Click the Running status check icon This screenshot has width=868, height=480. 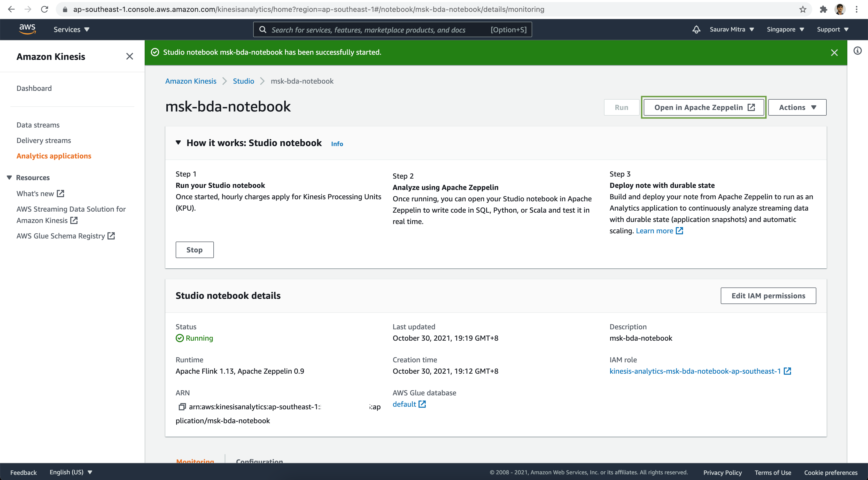[x=180, y=338]
